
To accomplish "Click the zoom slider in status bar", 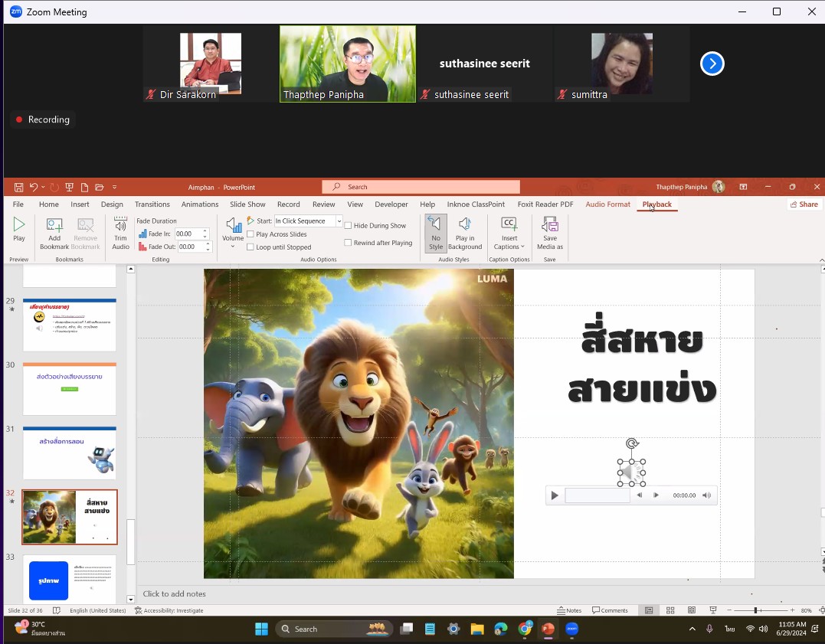I will tap(761, 610).
